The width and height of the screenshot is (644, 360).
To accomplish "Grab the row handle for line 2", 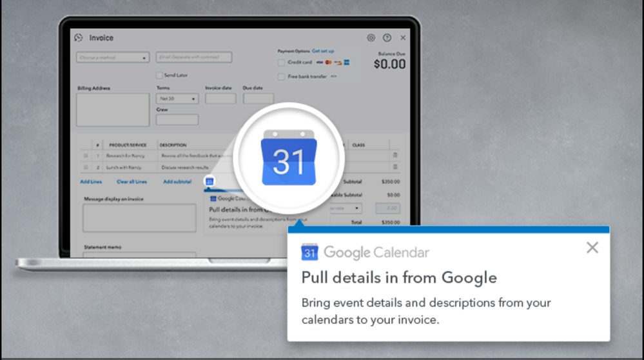I will tap(86, 167).
